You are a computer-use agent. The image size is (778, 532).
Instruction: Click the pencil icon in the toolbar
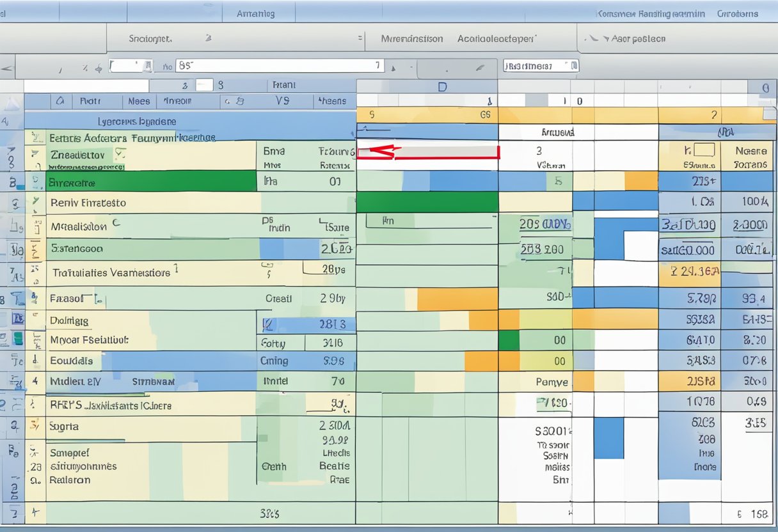[479, 66]
